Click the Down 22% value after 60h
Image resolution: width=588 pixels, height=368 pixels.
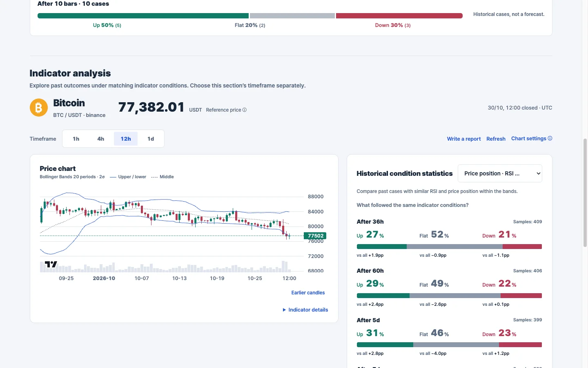(x=499, y=284)
